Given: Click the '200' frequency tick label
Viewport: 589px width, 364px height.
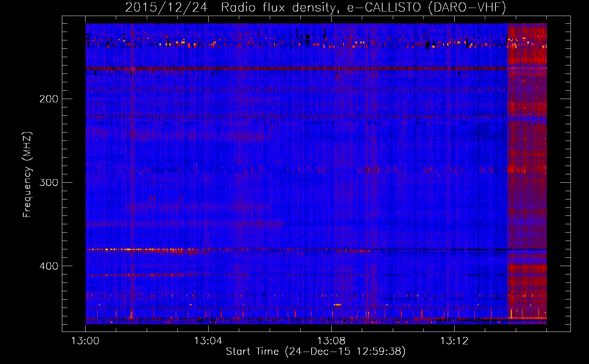Looking at the screenshot, I should (49, 99).
